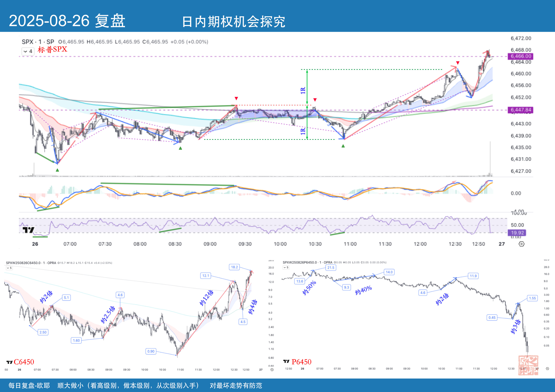The image size is (555, 392).
Task: Click the purple 6,466.00 price label
Action: pyautogui.click(x=521, y=56)
